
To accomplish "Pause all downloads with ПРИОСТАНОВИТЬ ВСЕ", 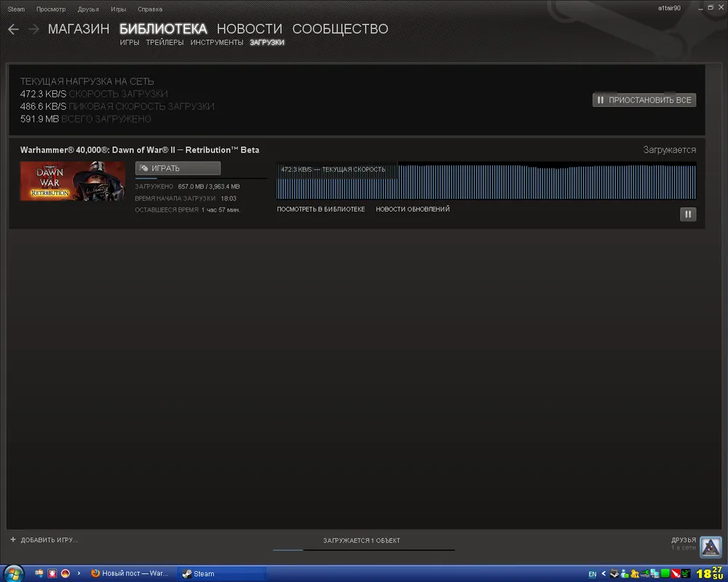I will pyautogui.click(x=644, y=100).
